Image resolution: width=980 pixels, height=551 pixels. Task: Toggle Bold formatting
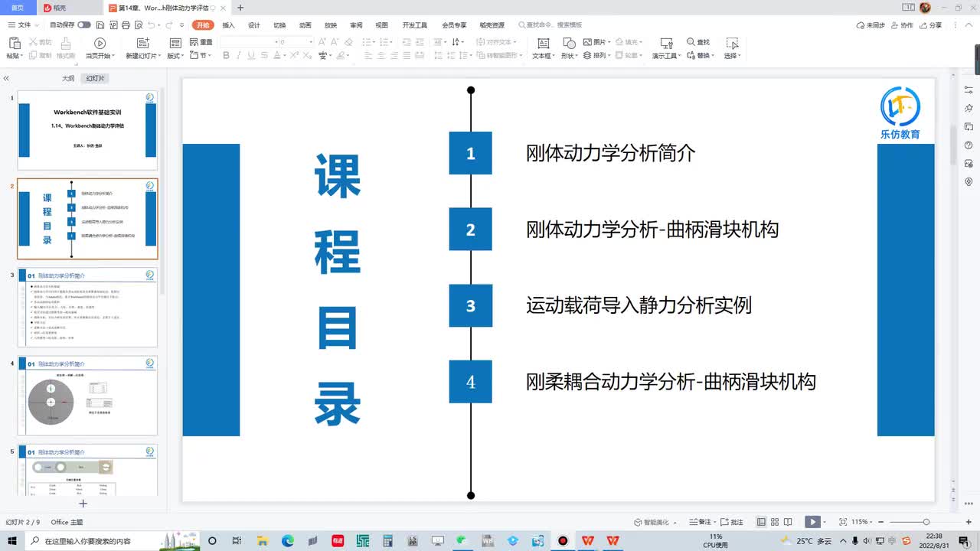(226, 55)
